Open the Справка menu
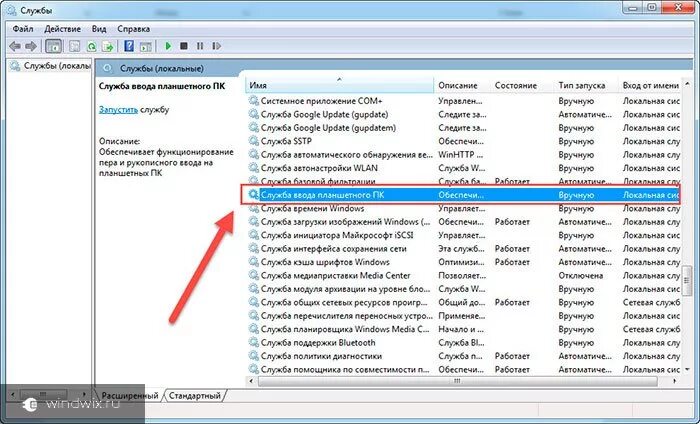Screen dimensions: 700x424 133,29
